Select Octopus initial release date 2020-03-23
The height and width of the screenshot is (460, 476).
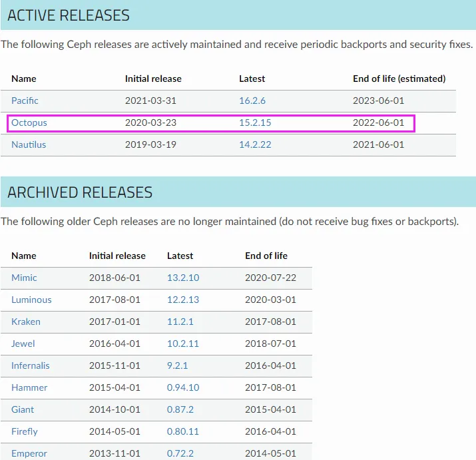click(150, 122)
